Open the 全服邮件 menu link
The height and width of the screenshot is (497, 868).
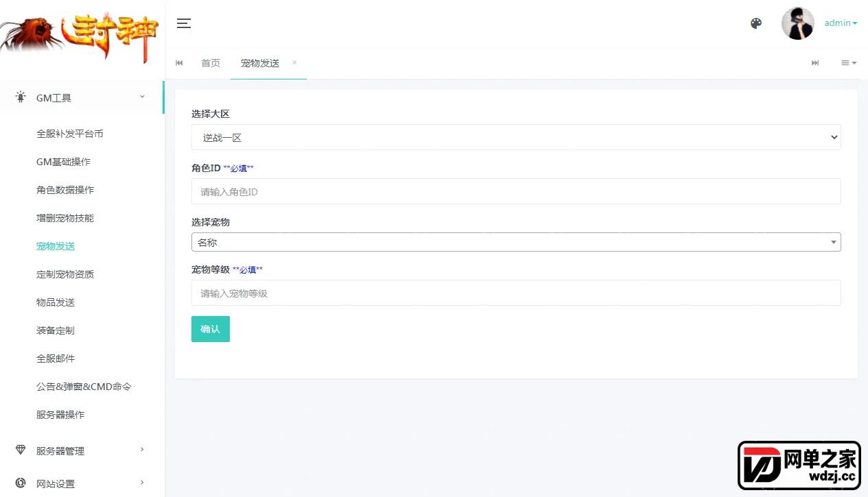click(56, 359)
